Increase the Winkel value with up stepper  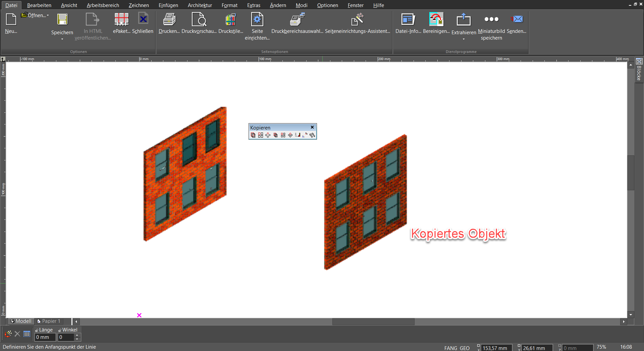pyautogui.click(x=77, y=335)
